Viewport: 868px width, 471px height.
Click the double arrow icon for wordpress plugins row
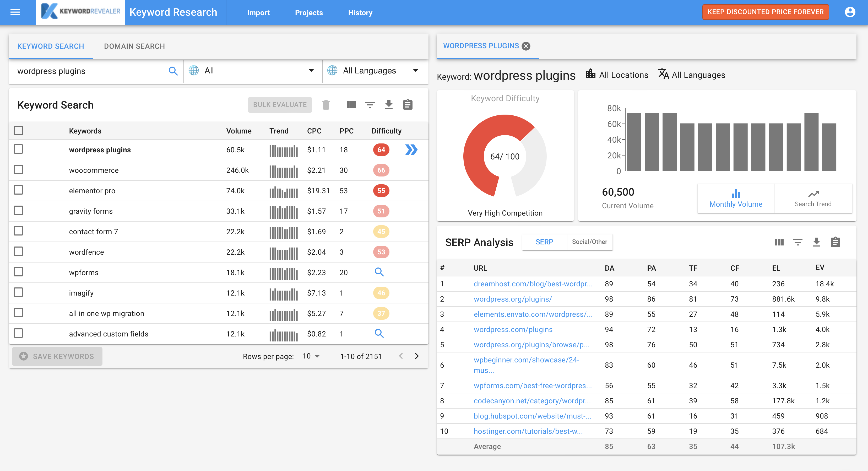tap(411, 150)
